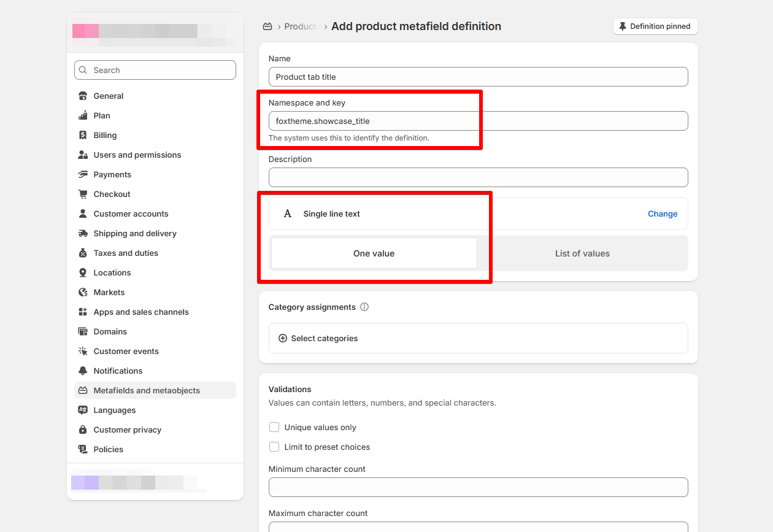Click the Product breadcrumb link
The height and width of the screenshot is (532, 773).
point(300,26)
